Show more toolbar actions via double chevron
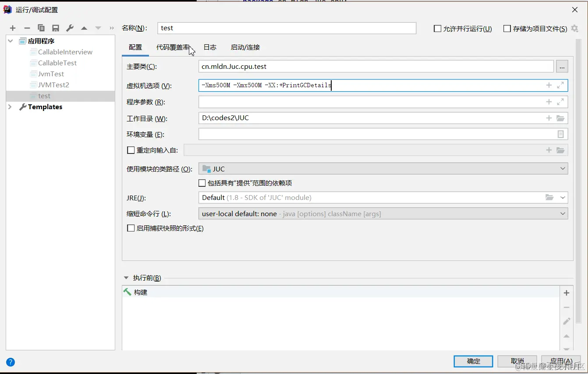 point(112,28)
